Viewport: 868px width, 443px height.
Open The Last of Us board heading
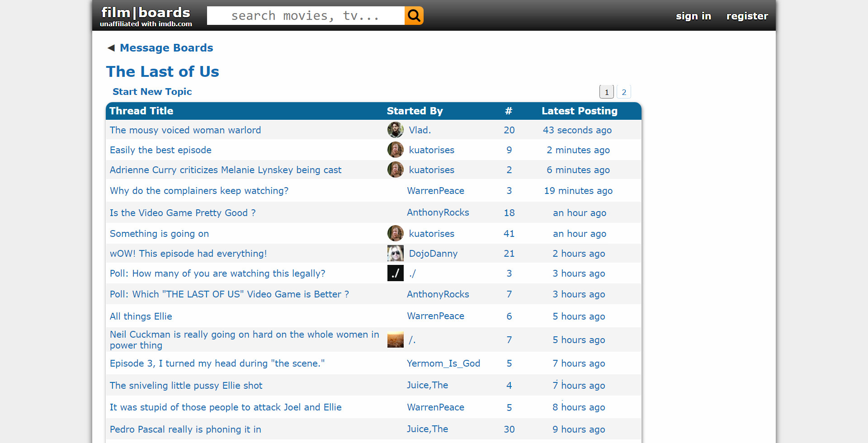point(163,71)
